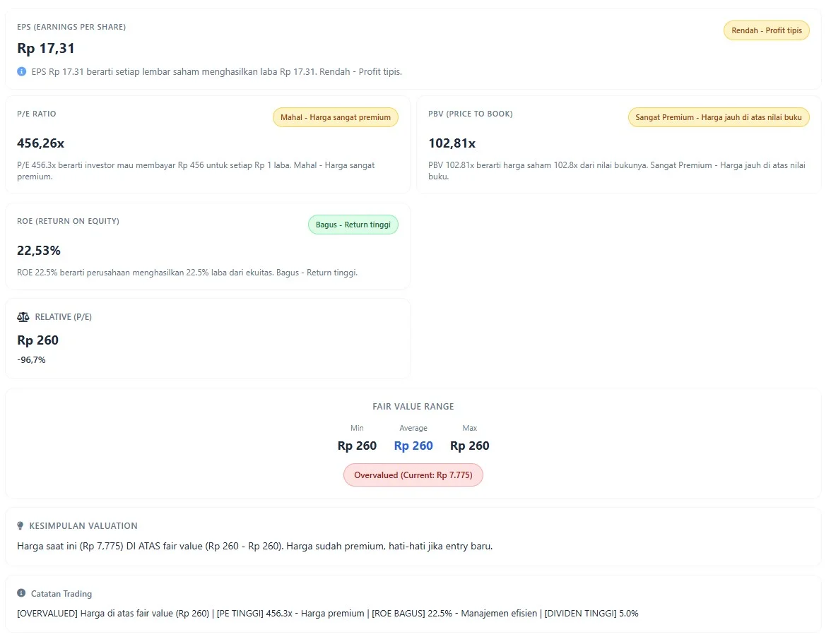
Task: Click the "Sangat Premium" PBV badge
Action: [718, 117]
